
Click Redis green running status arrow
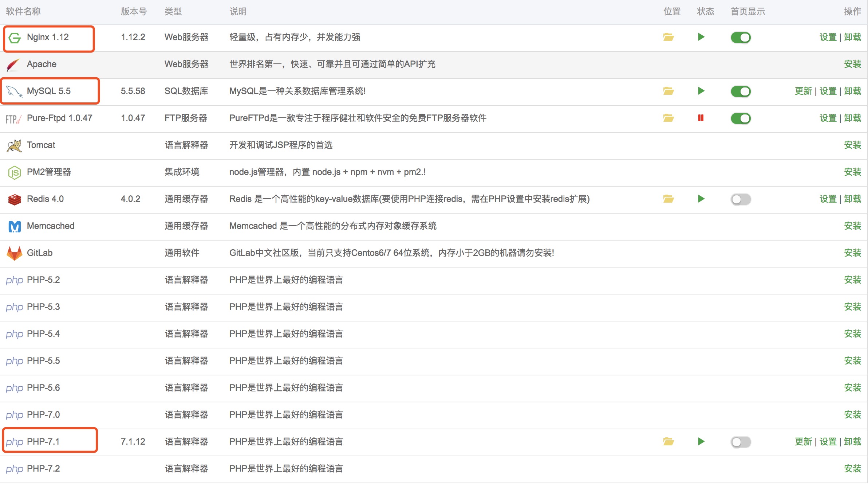click(701, 199)
